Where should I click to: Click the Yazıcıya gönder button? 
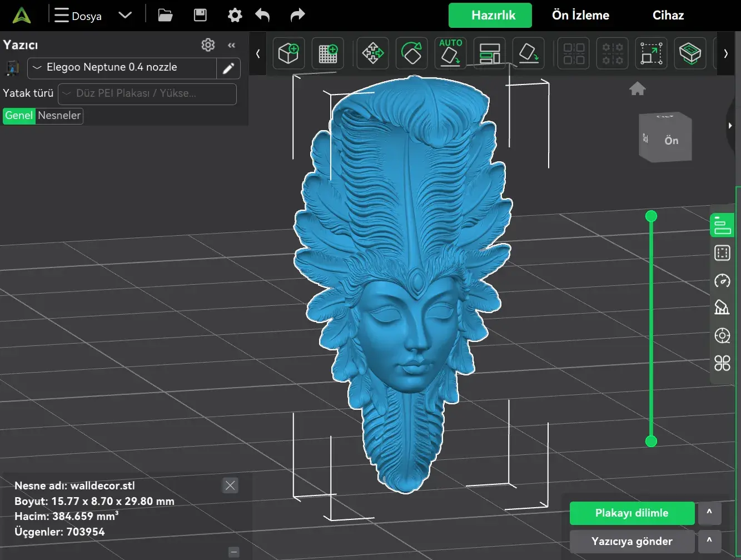point(632,542)
